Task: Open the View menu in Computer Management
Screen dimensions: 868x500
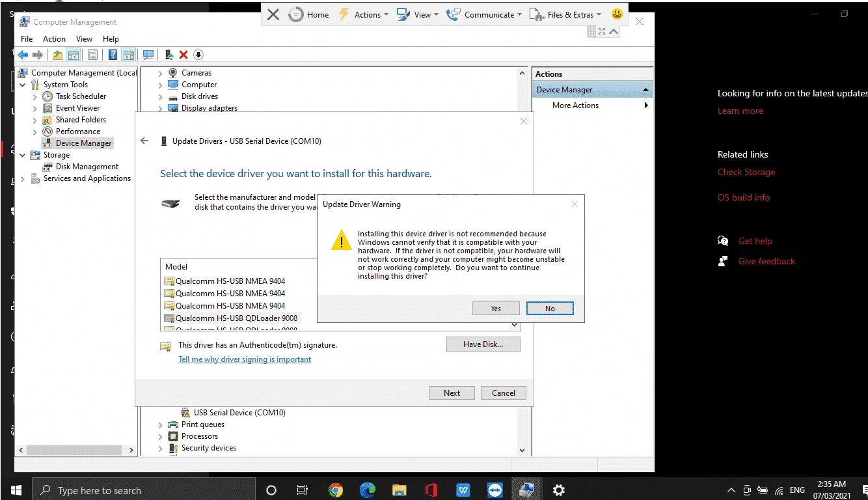Action: coord(85,39)
